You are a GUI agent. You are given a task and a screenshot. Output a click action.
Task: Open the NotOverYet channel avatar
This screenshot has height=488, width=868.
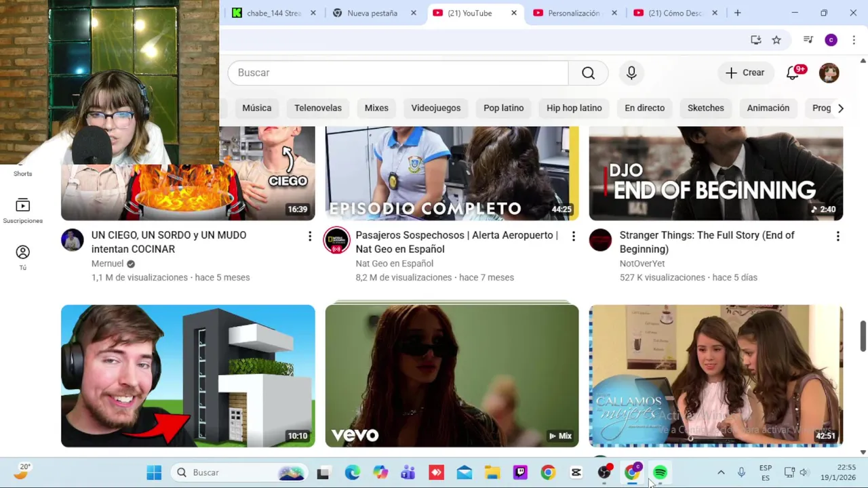pos(600,240)
